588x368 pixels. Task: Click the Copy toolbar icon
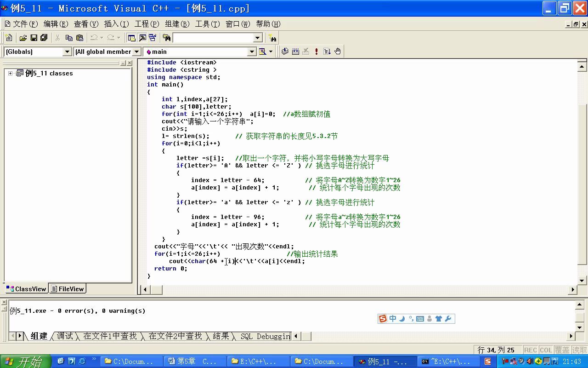(69, 38)
